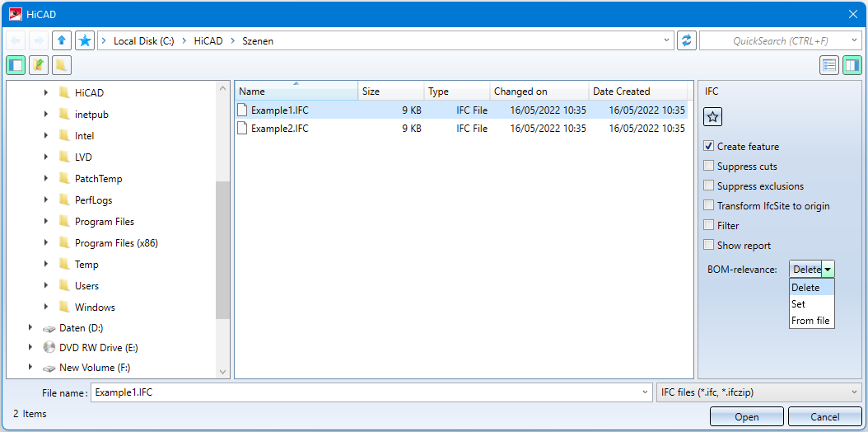The image size is (868, 432).
Task: Click the Example2.IFC file icon
Action: pyautogui.click(x=242, y=129)
